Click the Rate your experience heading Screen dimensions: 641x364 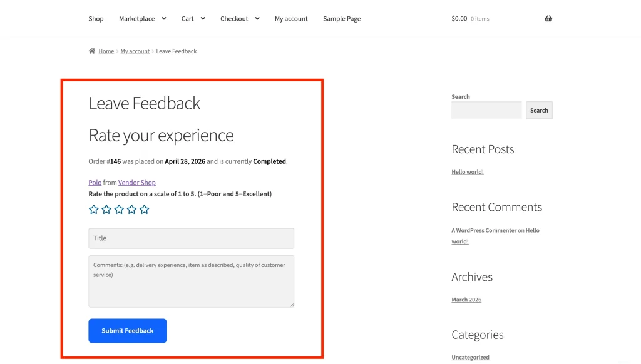(161, 135)
